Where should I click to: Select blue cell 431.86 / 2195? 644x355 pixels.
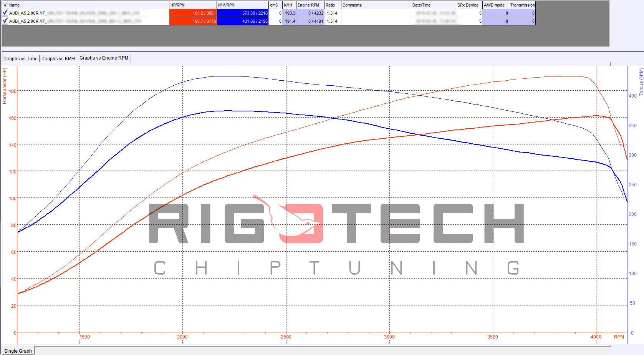[243, 21]
